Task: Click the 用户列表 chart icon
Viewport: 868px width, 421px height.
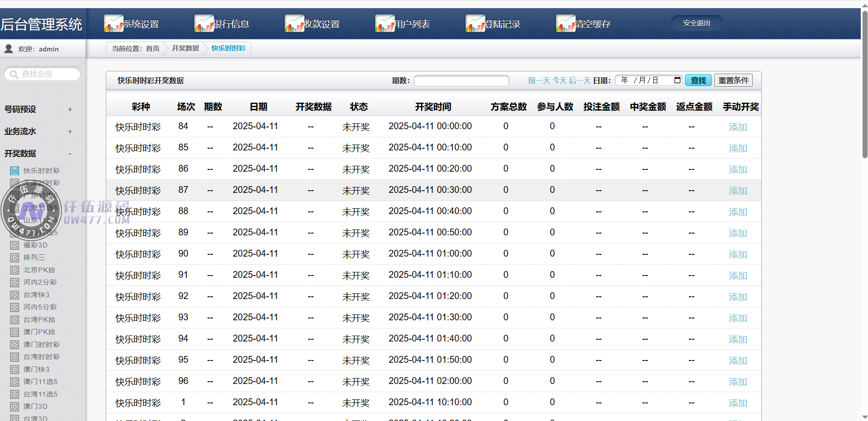Action: tap(385, 23)
